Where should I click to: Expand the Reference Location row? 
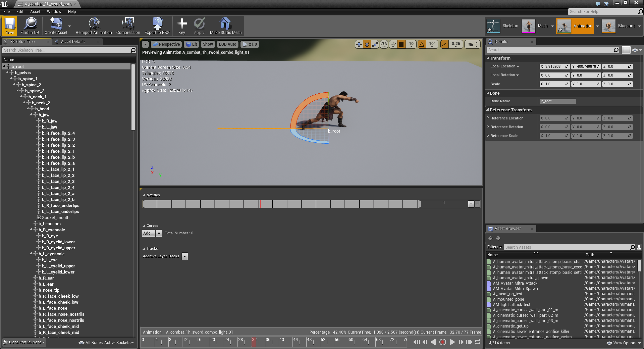488,118
